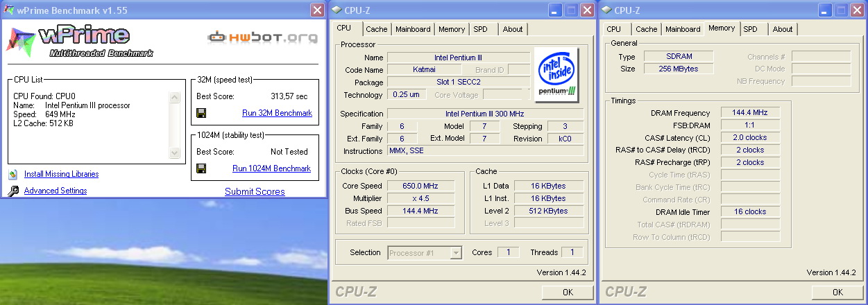
Task: Click the FSB:DRAM 1:1 field
Action: pyautogui.click(x=750, y=125)
